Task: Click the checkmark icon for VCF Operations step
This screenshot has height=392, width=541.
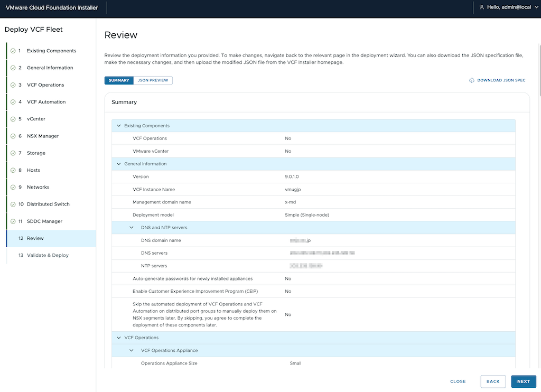Action: (13, 85)
